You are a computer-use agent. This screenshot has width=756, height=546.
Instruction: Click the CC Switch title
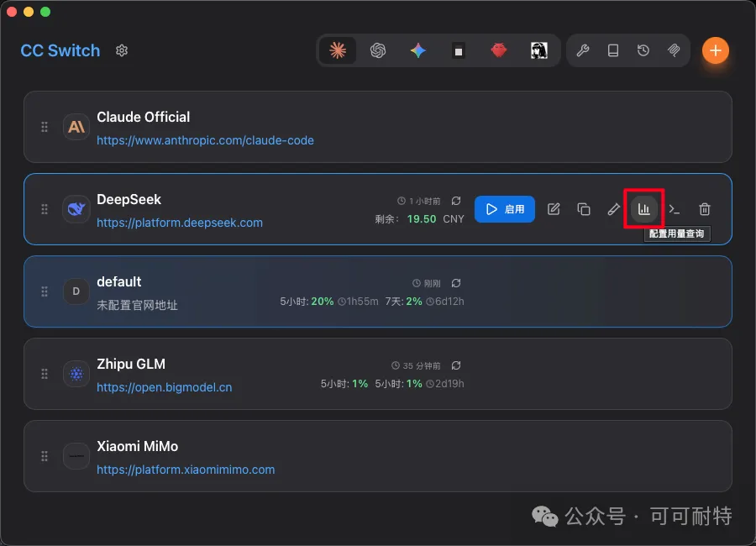pos(60,50)
